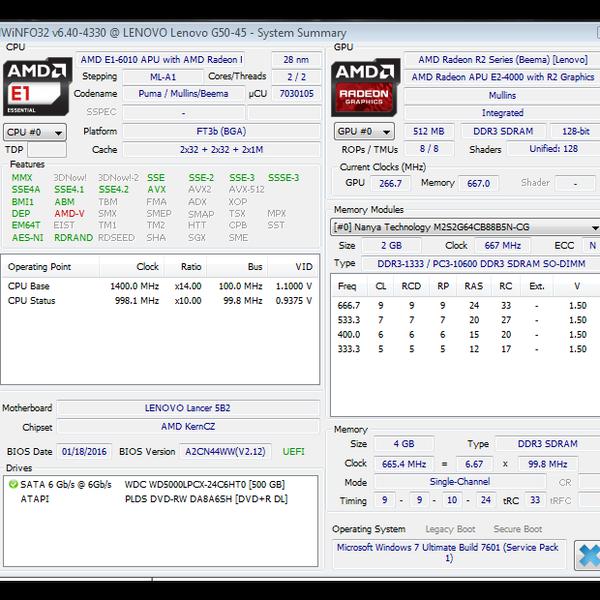Click the AMD-V feature flag

pos(69,214)
